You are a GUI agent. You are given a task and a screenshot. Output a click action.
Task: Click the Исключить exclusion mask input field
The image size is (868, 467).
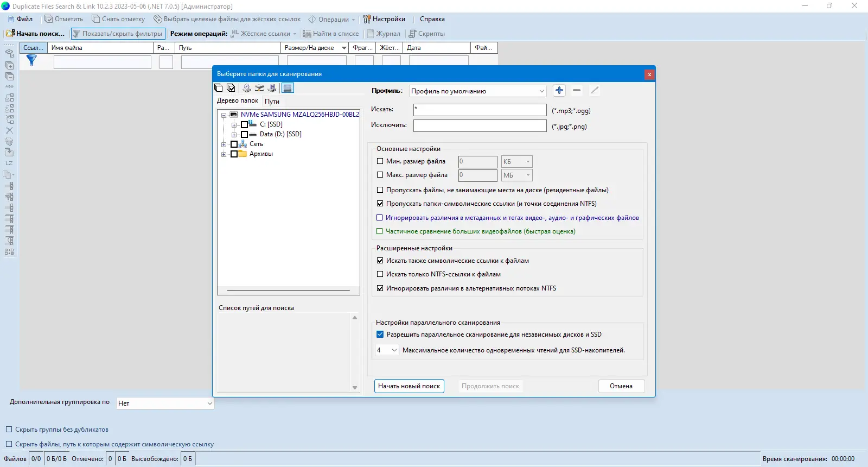pyautogui.click(x=480, y=125)
